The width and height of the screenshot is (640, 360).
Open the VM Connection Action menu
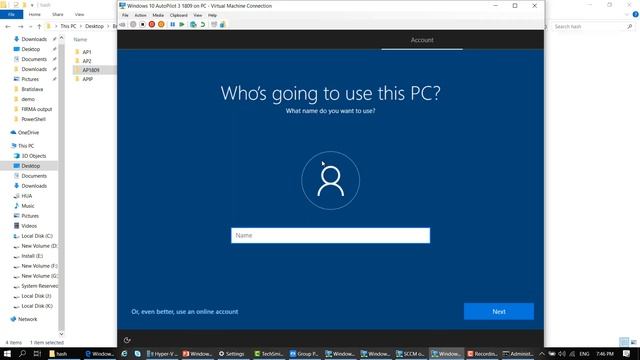pyautogui.click(x=140, y=15)
